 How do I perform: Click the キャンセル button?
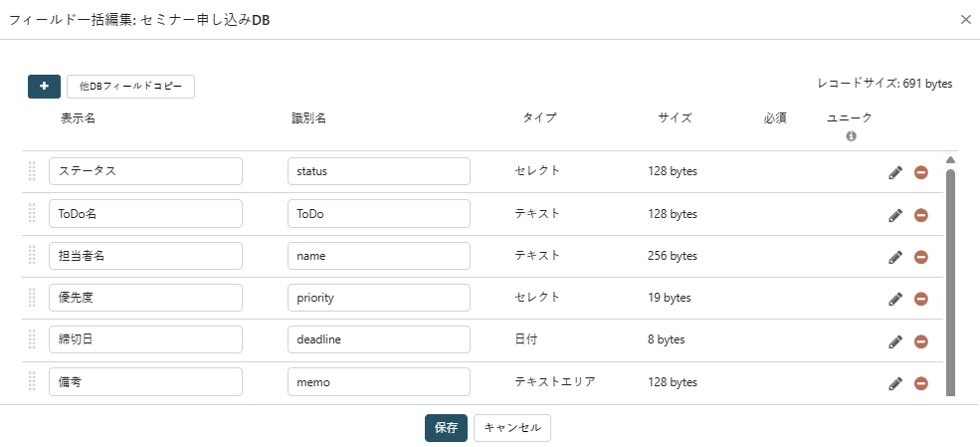[511, 428]
